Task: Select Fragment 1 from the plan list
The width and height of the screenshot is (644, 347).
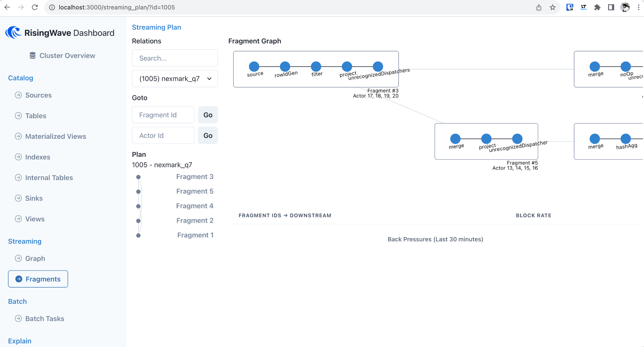Action: 195,235
